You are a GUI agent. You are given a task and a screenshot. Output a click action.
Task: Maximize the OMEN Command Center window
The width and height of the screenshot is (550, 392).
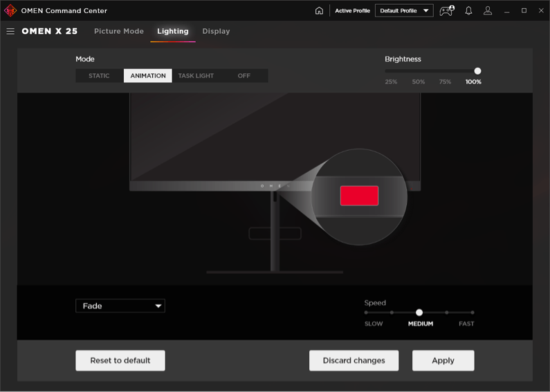[x=524, y=10]
